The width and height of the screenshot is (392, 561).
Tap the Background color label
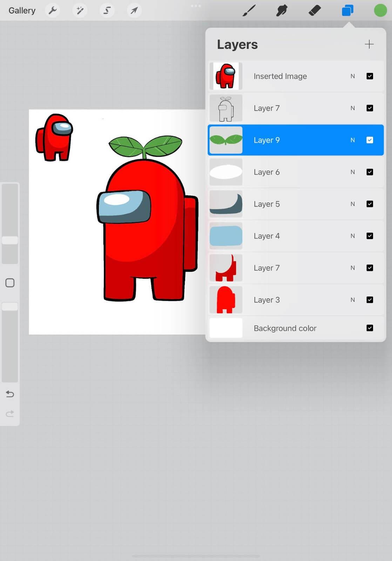[285, 328]
